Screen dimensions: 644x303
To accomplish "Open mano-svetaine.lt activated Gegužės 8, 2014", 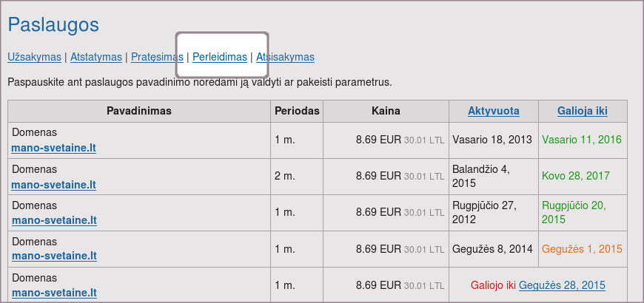I will (54, 256).
